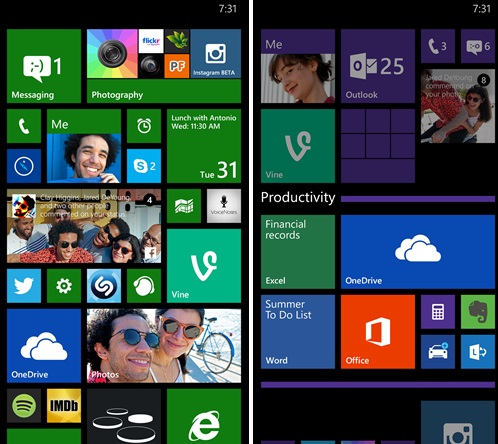498x444 pixels.
Task: Open the purple Messaging tile showing 6
Action: pyautogui.click(x=478, y=46)
